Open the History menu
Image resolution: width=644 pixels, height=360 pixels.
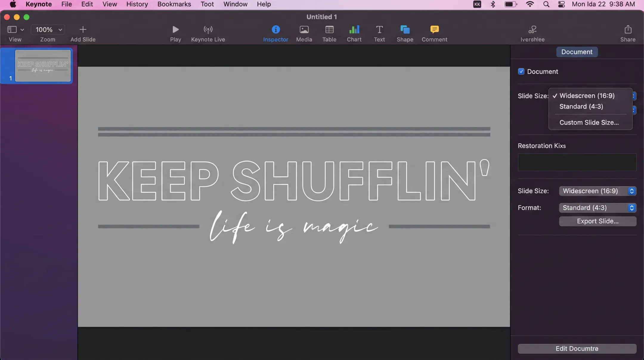point(137,4)
